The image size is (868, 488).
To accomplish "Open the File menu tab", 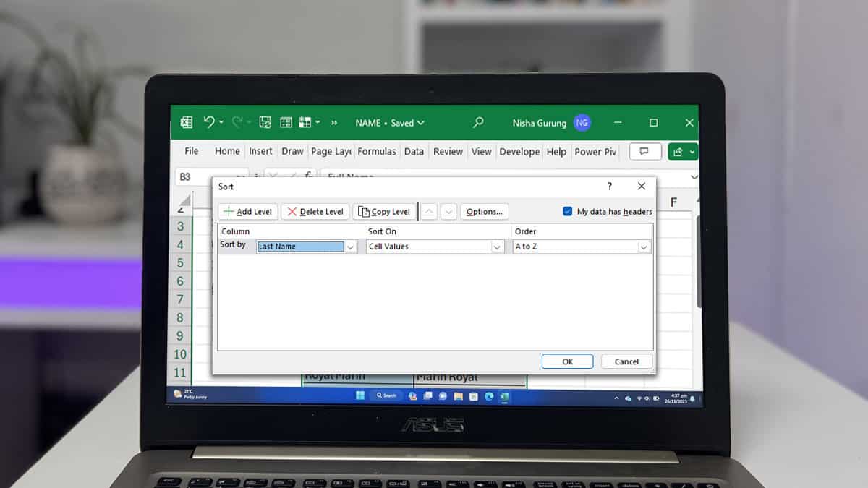I will [192, 151].
